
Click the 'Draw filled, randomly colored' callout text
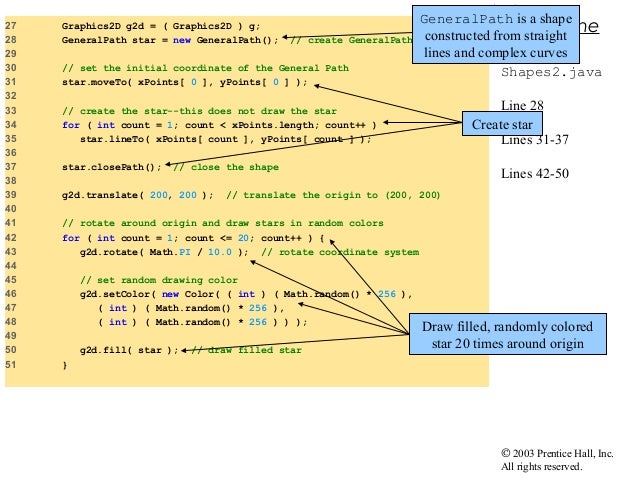click(x=507, y=326)
